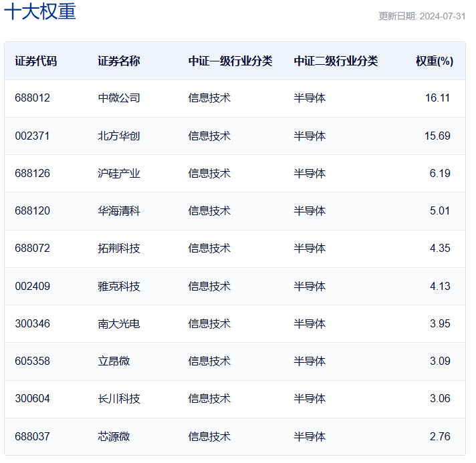Click 信息技术 in the 沪硅产业 row
Screen dimensions: 476x463
pyautogui.click(x=209, y=173)
